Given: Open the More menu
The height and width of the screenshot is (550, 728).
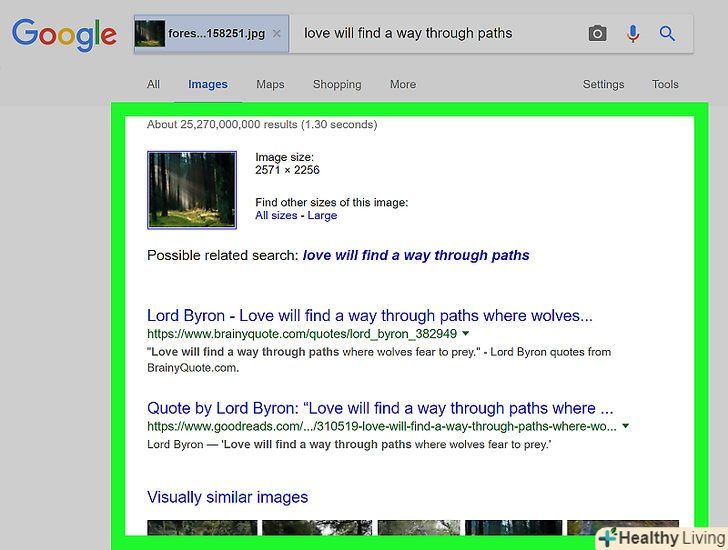Looking at the screenshot, I should tap(403, 84).
